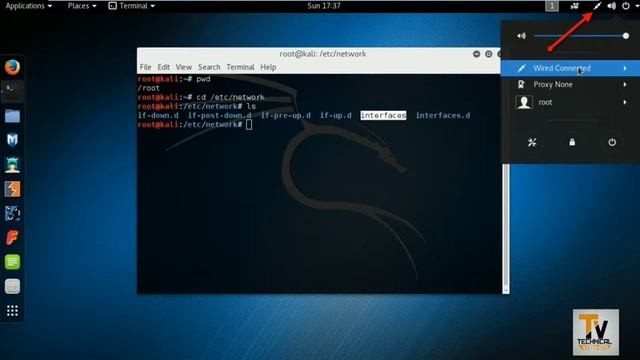Maximize the terminal window

click(x=489, y=54)
